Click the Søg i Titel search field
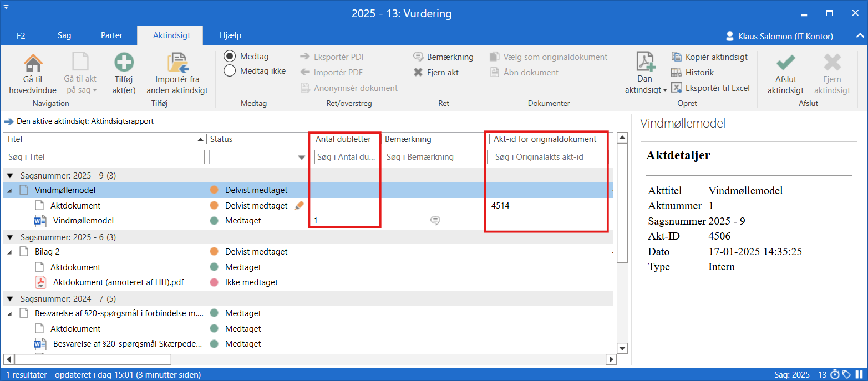This screenshot has width=868, height=381. [x=105, y=158]
